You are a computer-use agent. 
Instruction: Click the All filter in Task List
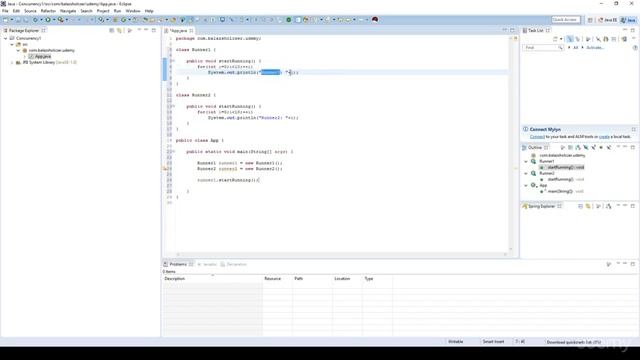click(x=576, y=48)
